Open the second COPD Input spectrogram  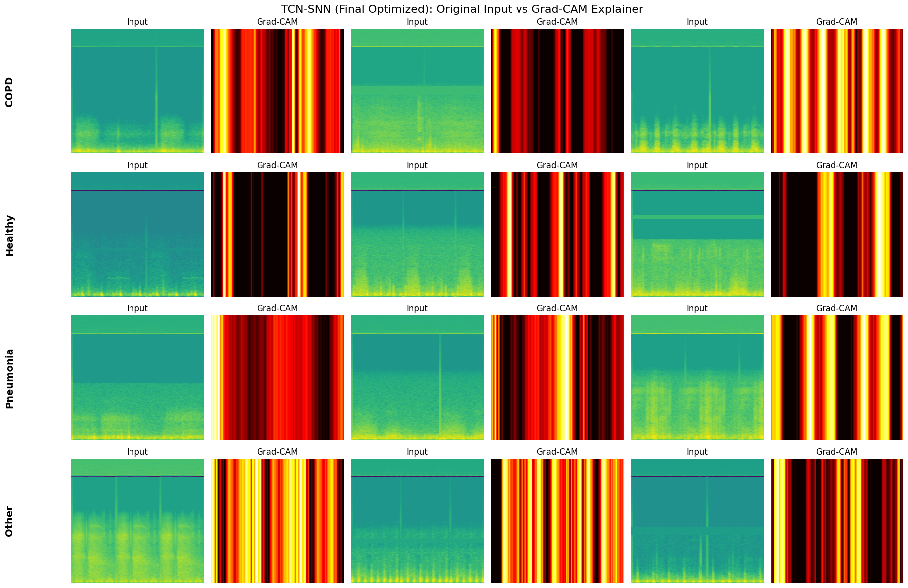click(x=417, y=90)
